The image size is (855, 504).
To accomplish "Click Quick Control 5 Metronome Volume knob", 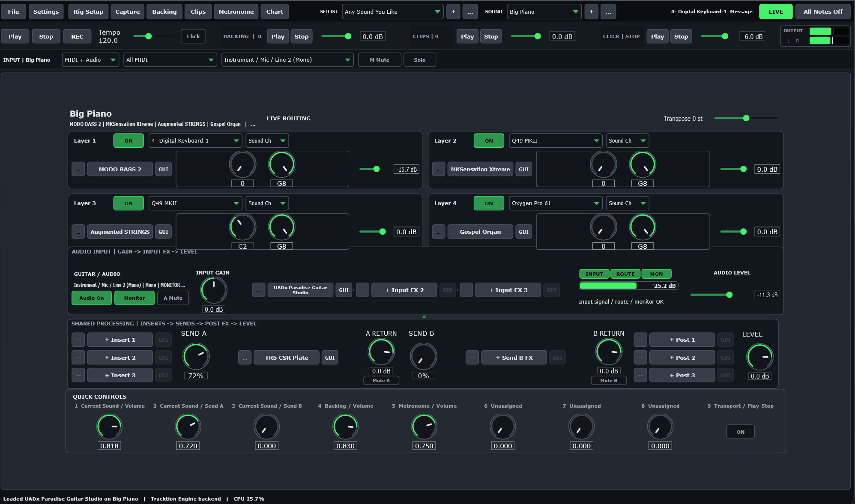I will tap(424, 426).
